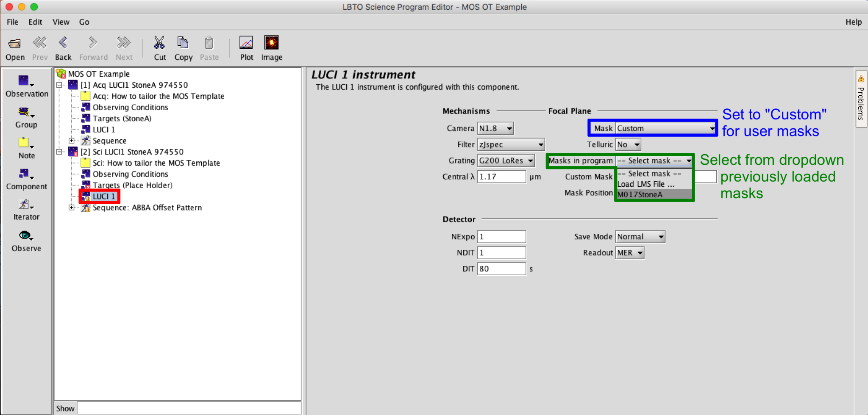
Task: Click the Show text field
Action: click(189, 408)
